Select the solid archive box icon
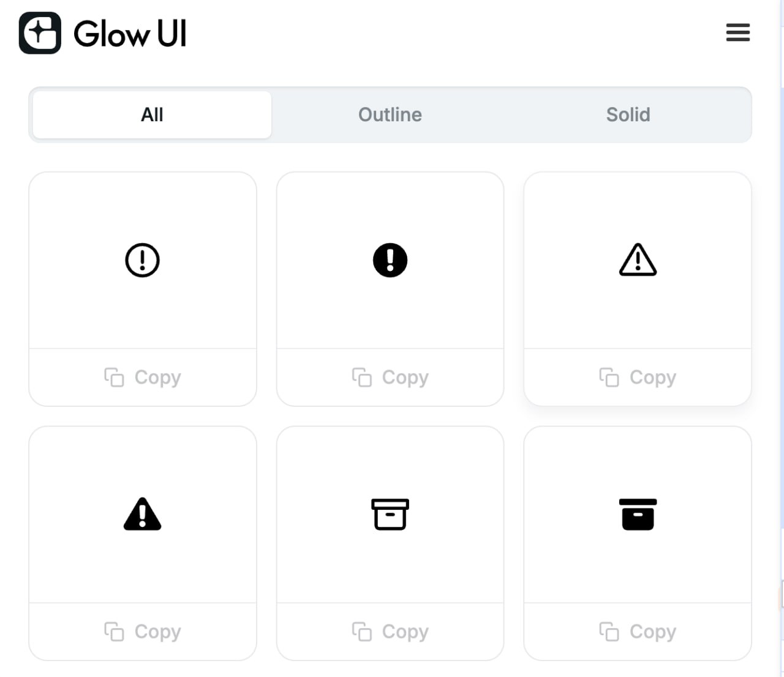 (x=638, y=514)
